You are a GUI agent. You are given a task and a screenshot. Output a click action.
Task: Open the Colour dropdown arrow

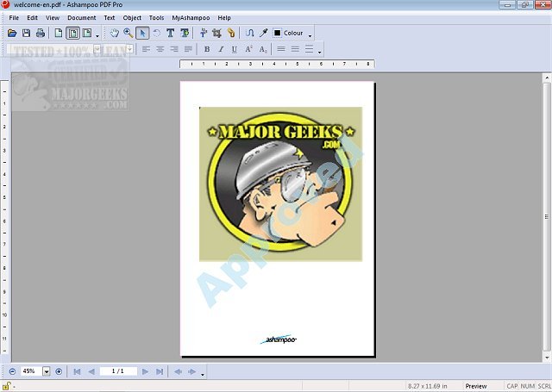310,35
